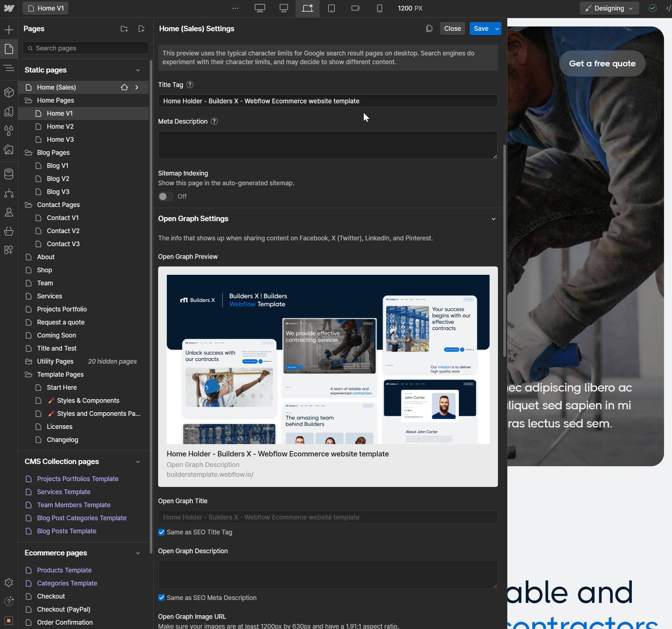Open the Apps panel
672x629 pixels.
[x=9, y=250]
